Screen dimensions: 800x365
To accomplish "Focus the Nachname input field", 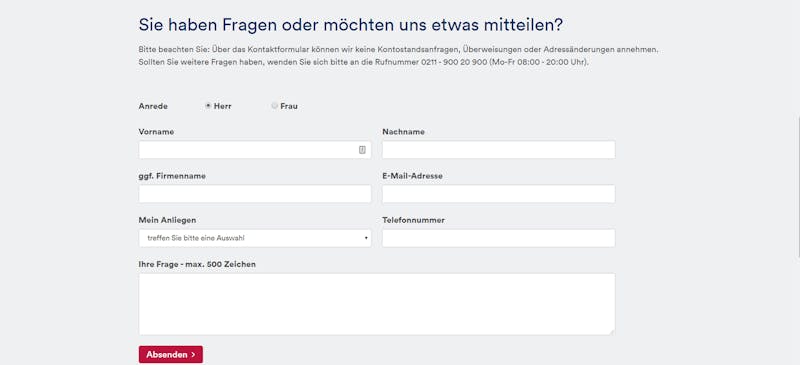I will [x=498, y=150].
